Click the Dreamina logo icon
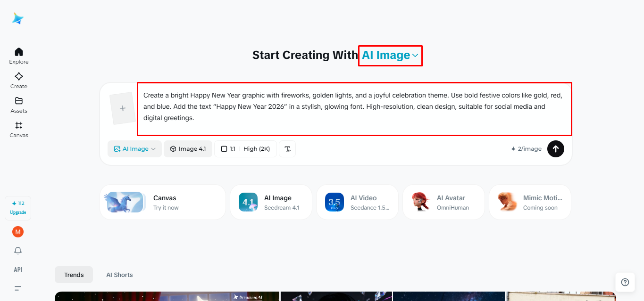 pos(18,18)
